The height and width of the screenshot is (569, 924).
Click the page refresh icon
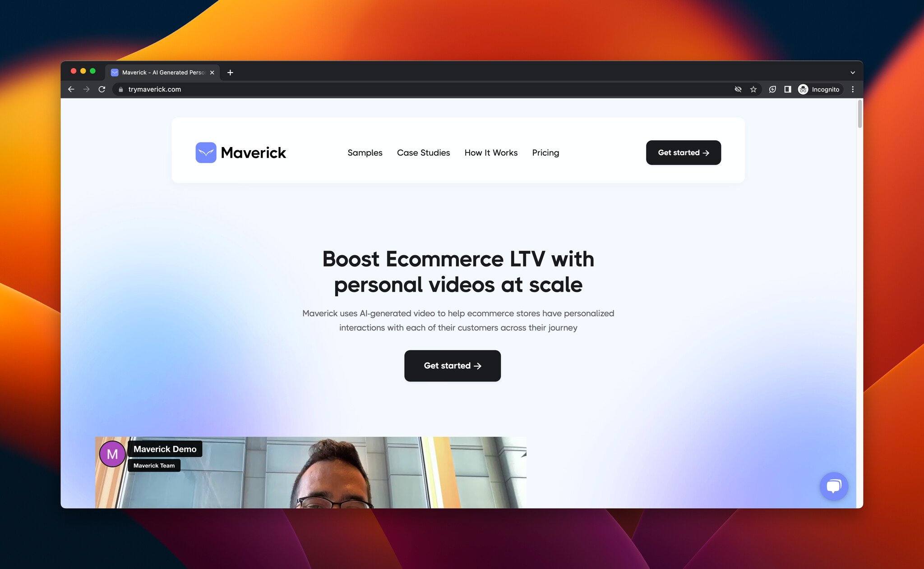click(101, 89)
